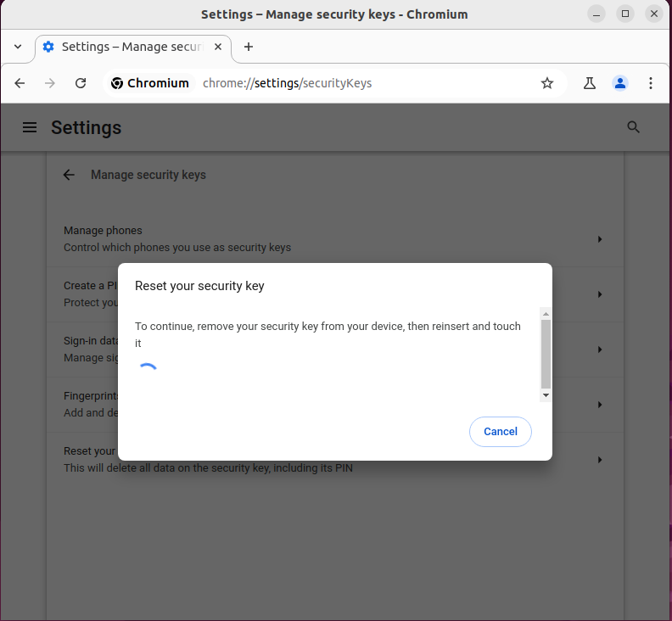
Task: Expand the Reset your security key arrow
Action: [600, 460]
